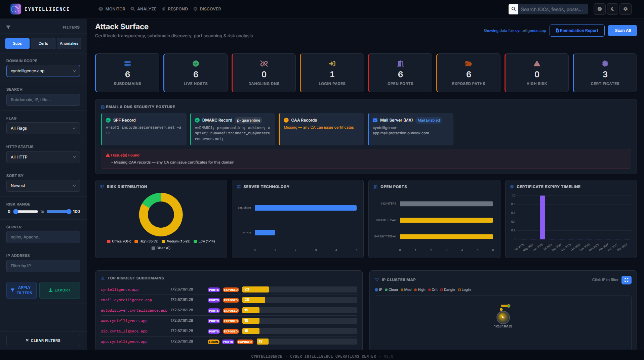Screen dimensions: 644x360
Task: Click the Mail Server envelope icon
Action: pos(375,120)
